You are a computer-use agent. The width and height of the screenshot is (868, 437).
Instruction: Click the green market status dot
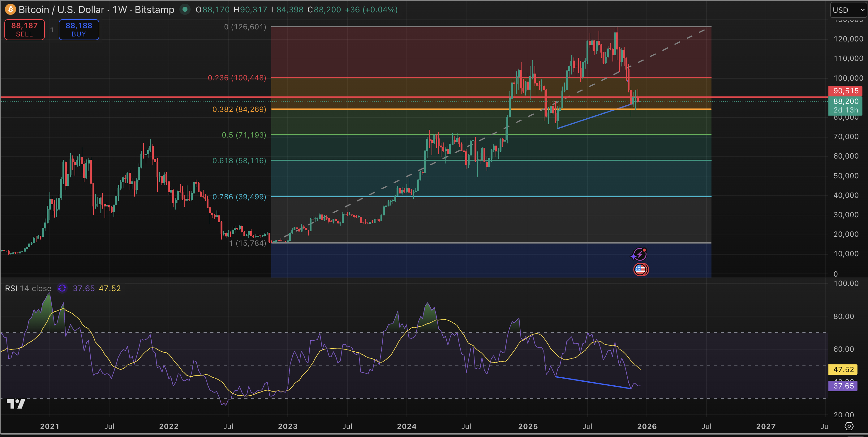pyautogui.click(x=185, y=10)
